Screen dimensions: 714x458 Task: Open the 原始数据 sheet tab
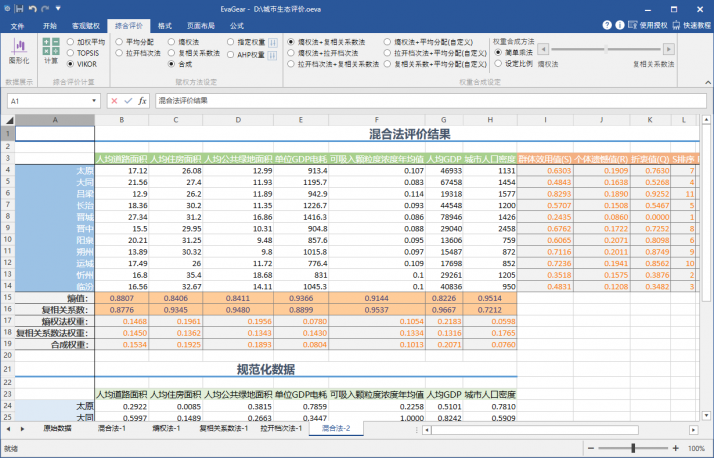point(57,428)
